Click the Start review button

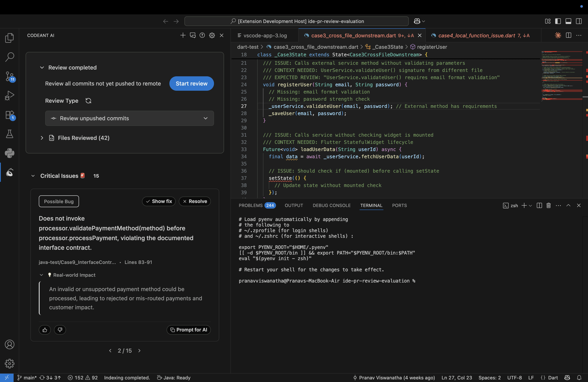pyautogui.click(x=191, y=83)
